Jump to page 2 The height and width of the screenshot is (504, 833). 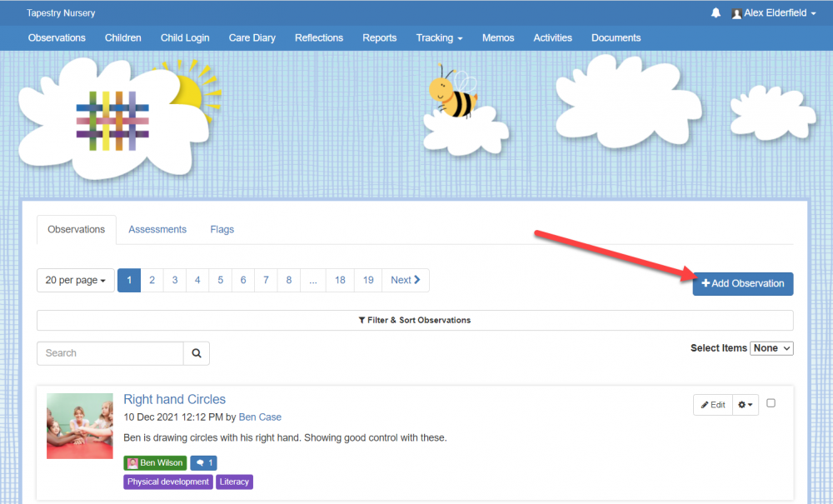[x=152, y=280]
